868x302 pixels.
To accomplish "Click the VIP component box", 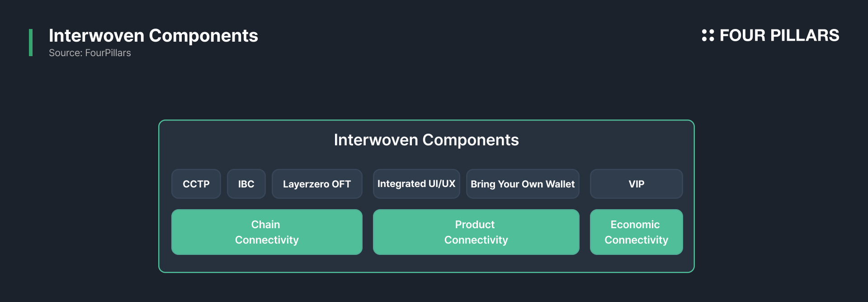I will coord(637,184).
